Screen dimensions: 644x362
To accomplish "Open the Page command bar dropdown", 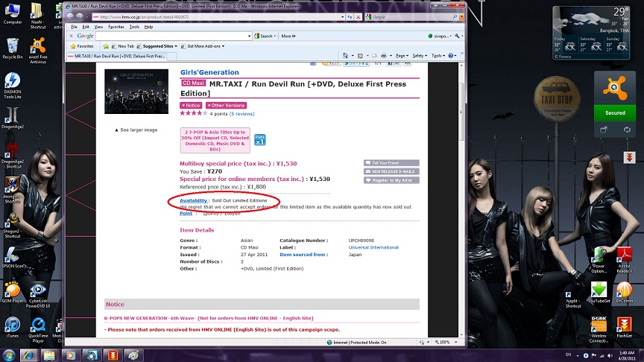I will click(x=402, y=55).
